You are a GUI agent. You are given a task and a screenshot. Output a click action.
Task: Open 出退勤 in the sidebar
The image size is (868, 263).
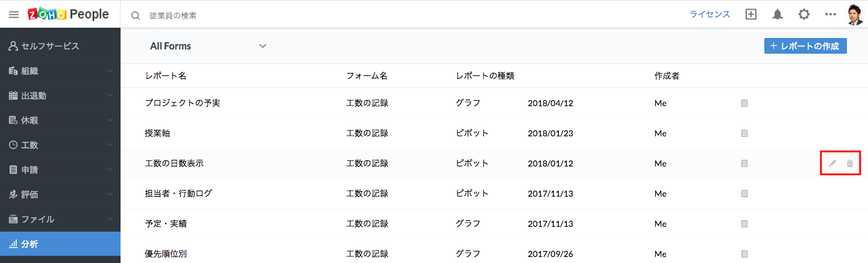tap(60, 95)
